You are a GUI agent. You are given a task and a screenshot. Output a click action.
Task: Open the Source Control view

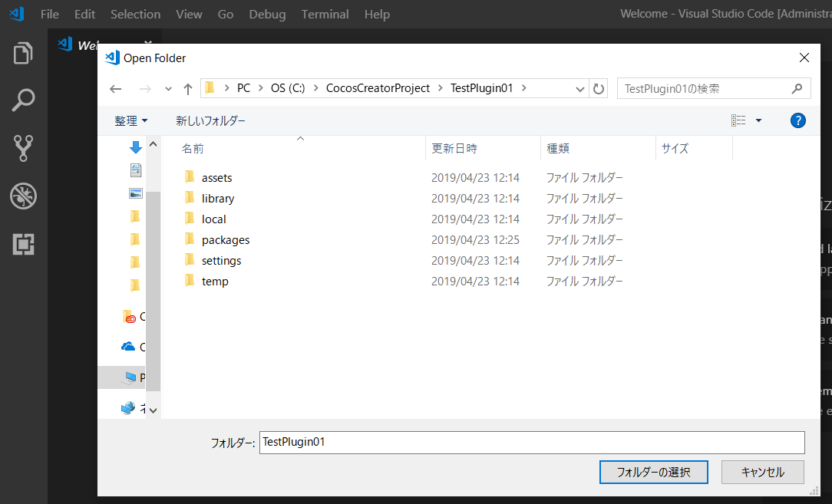point(23,148)
